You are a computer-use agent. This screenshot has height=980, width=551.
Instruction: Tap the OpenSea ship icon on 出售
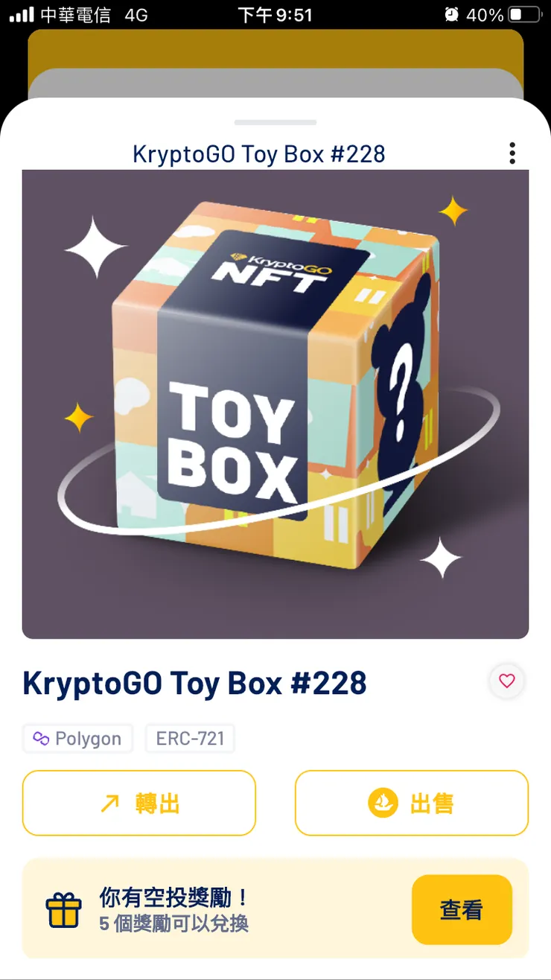coord(383,804)
